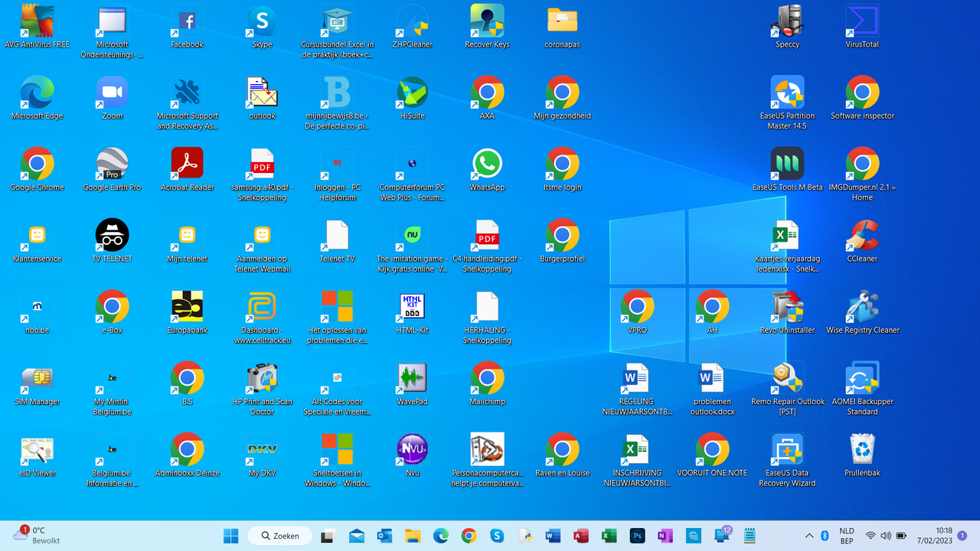This screenshot has height=551, width=980.
Task: Select the VOORUIT ONE NOTE shortcut
Action: [712, 455]
